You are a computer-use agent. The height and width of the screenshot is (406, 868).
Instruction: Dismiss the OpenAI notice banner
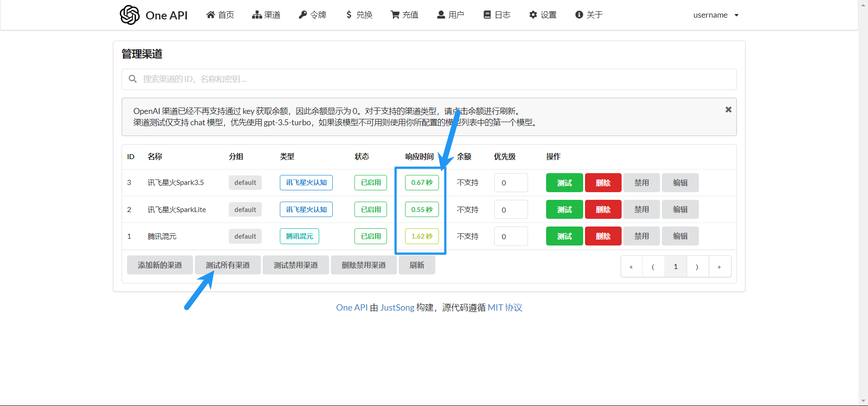coord(728,109)
